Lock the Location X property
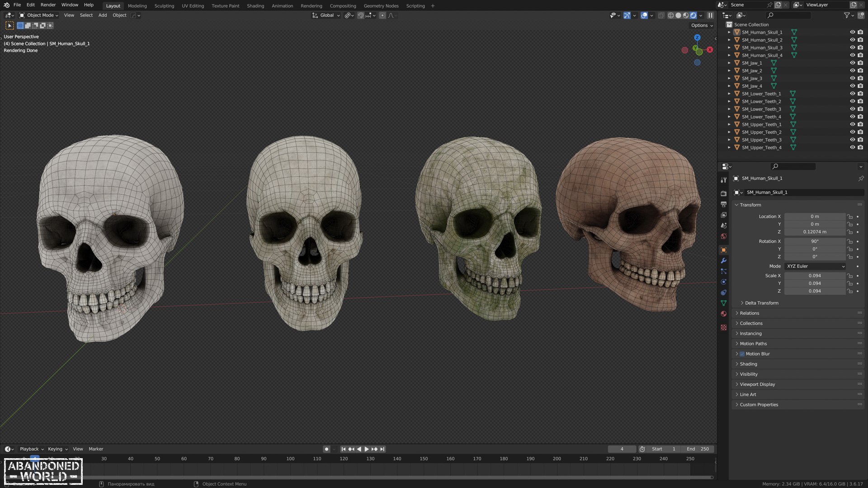868x488 pixels. click(850, 217)
